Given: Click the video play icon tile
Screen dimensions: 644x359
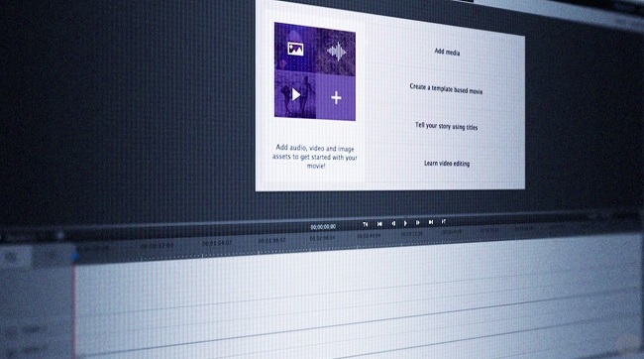Looking at the screenshot, I should point(295,94).
